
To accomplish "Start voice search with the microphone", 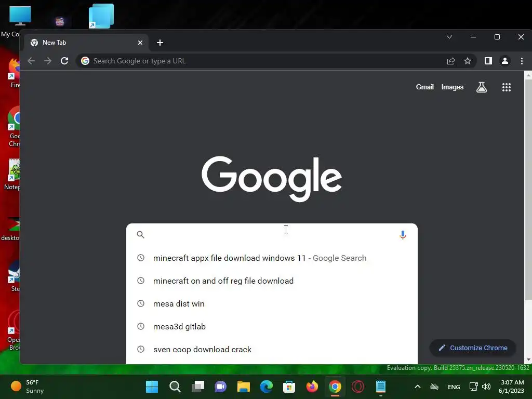I will [403, 235].
